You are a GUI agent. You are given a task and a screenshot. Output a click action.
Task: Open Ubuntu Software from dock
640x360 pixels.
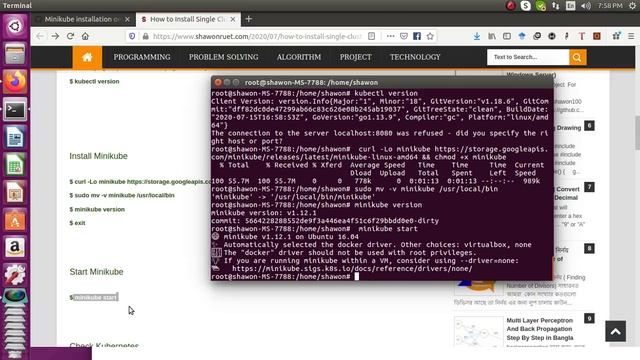point(15,220)
